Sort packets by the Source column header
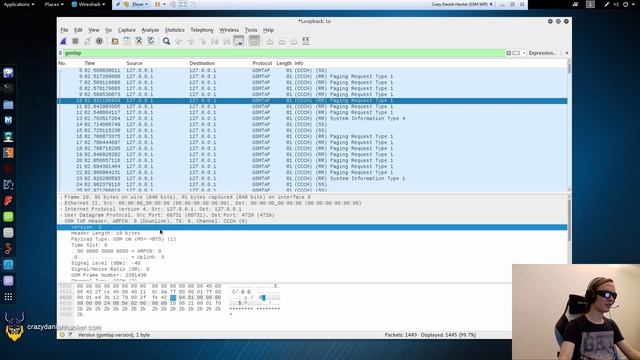 (134, 63)
